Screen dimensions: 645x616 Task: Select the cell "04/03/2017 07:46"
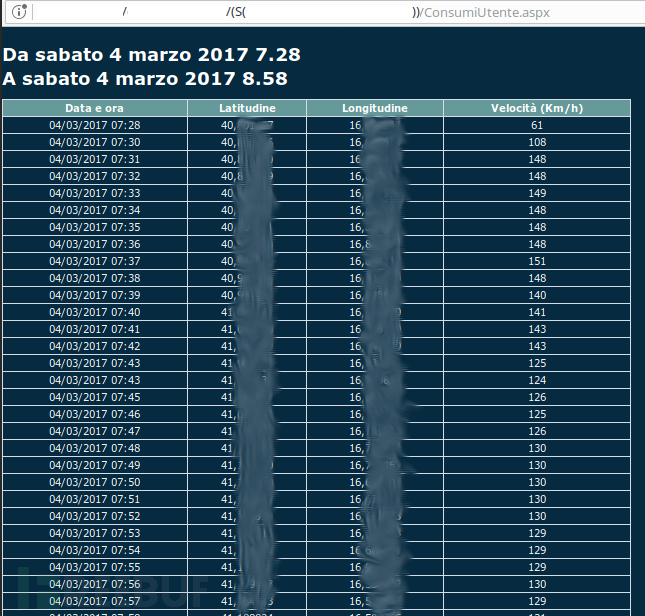(x=95, y=414)
